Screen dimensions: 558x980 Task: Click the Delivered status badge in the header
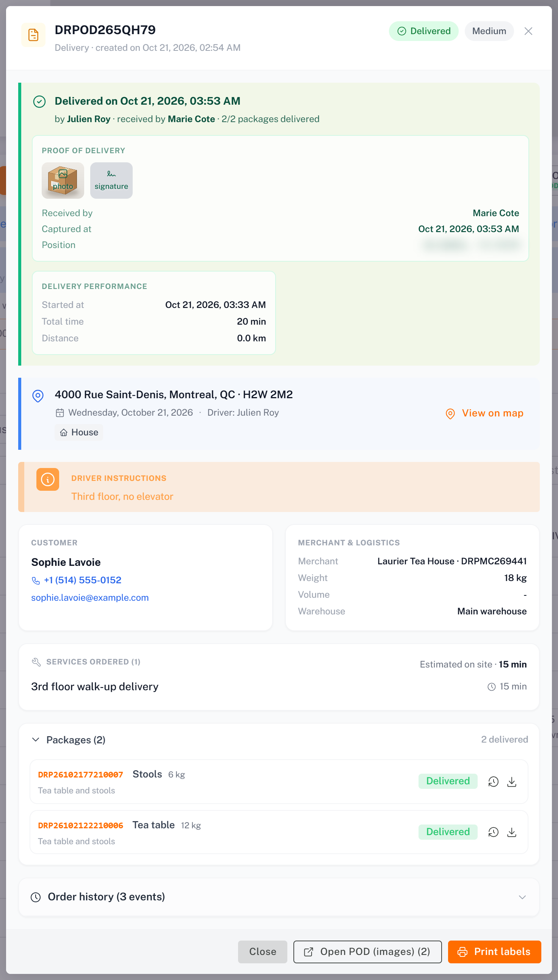point(423,31)
